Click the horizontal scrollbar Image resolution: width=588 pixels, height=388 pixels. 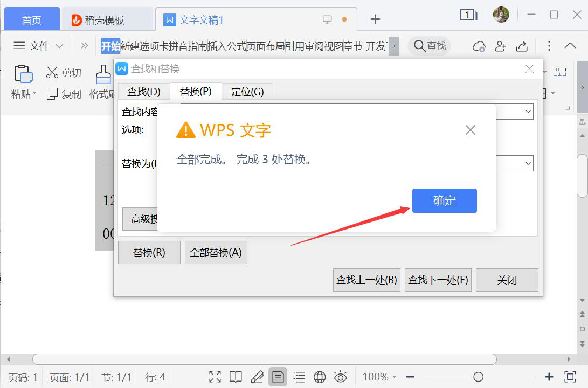coord(265,359)
